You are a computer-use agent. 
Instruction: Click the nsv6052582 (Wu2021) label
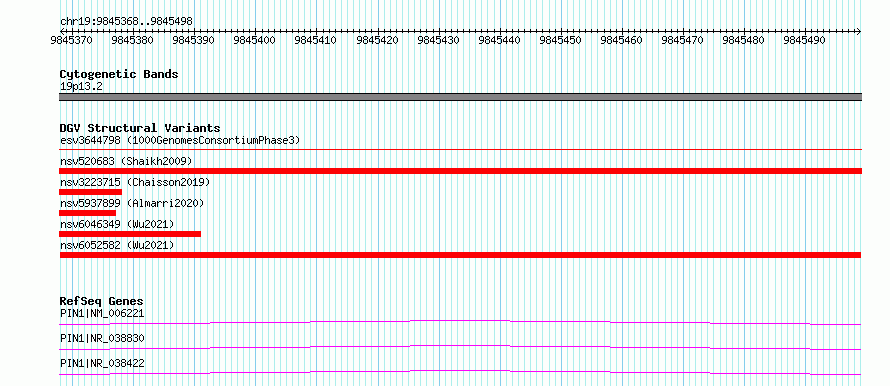coord(117,245)
